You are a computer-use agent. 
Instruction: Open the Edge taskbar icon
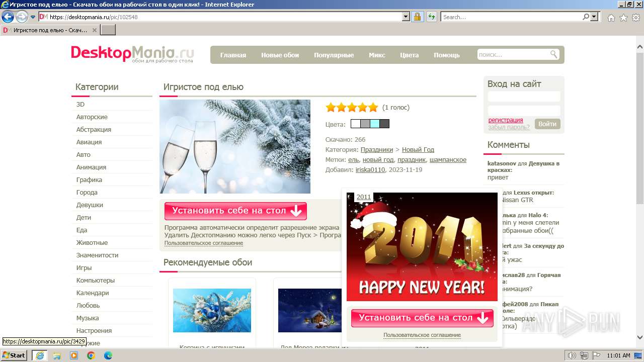[x=108, y=355]
